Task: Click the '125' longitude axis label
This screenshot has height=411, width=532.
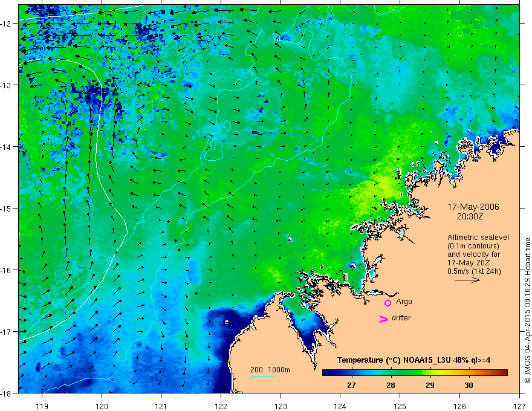Action: tap(400, 406)
